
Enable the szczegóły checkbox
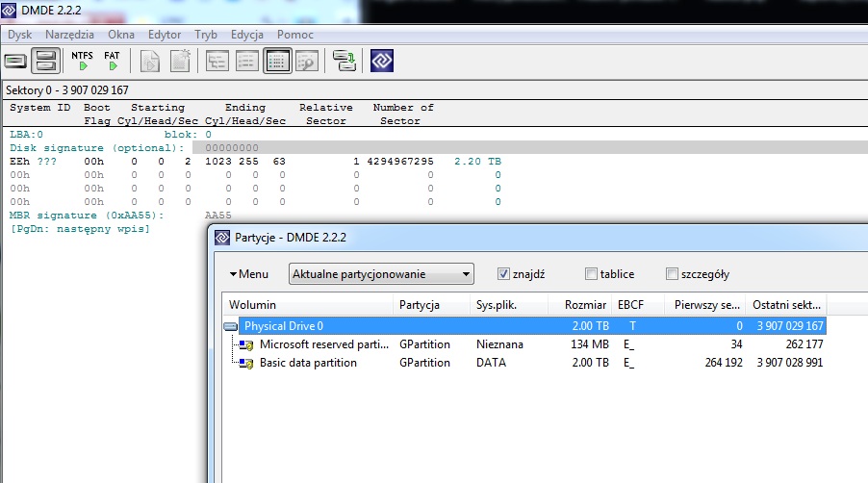672,274
